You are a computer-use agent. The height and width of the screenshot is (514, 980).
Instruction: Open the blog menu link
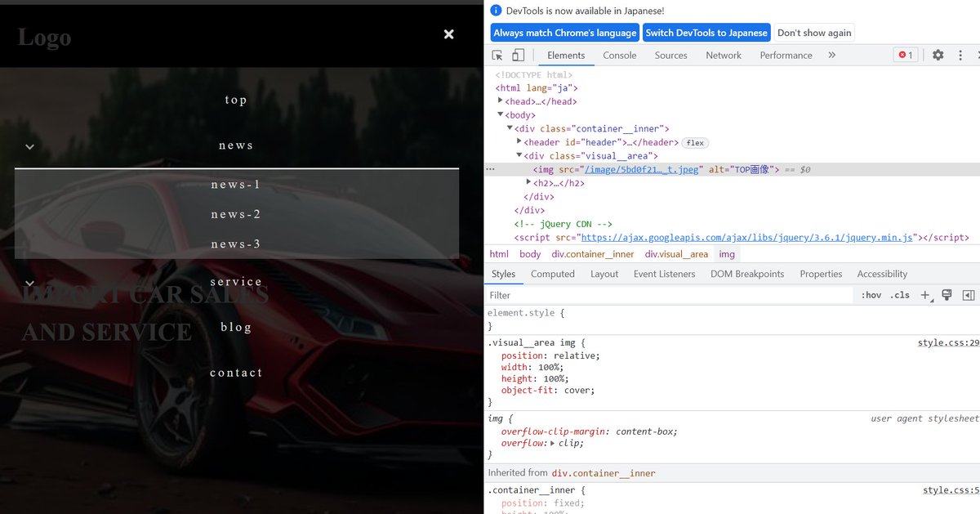(236, 327)
